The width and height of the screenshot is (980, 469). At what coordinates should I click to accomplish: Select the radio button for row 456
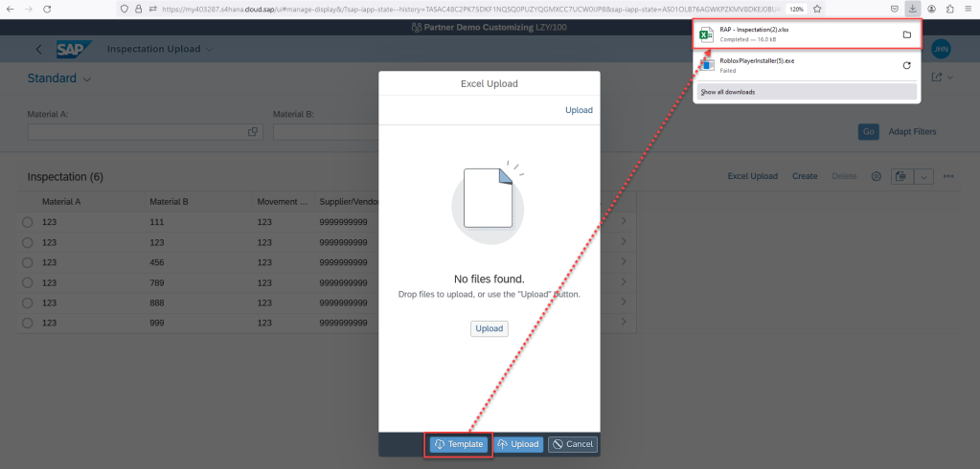(27, 262)
